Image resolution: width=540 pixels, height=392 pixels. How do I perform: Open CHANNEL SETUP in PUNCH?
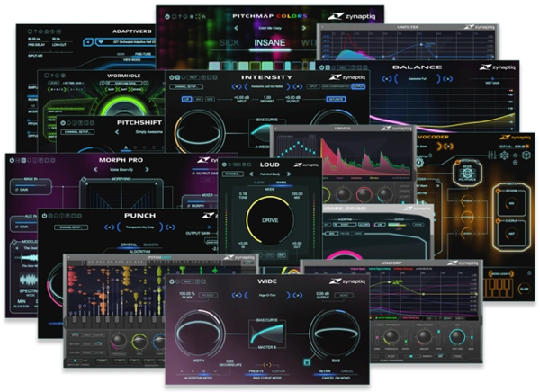[71, 227]
